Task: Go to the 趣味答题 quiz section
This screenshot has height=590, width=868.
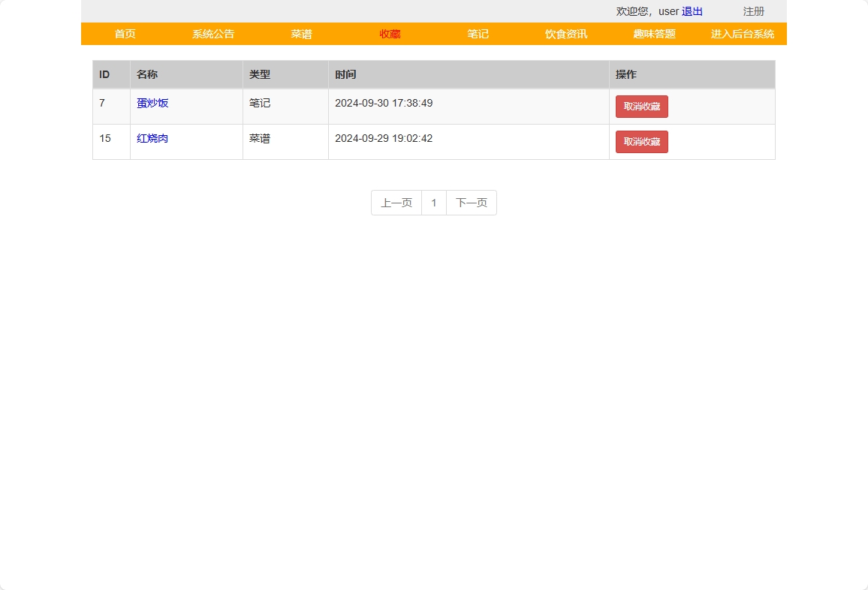Action: pos(653,34)
